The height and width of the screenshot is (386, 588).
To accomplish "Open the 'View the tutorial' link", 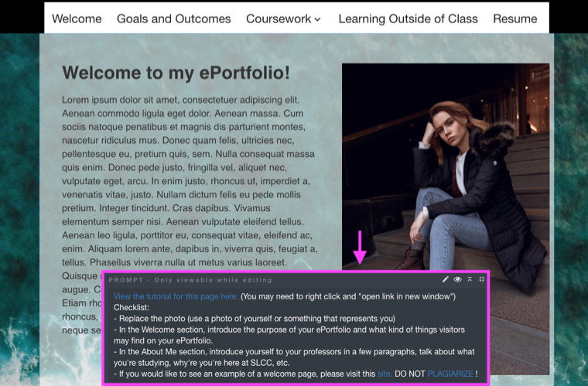I will click(x=176, y=296).
